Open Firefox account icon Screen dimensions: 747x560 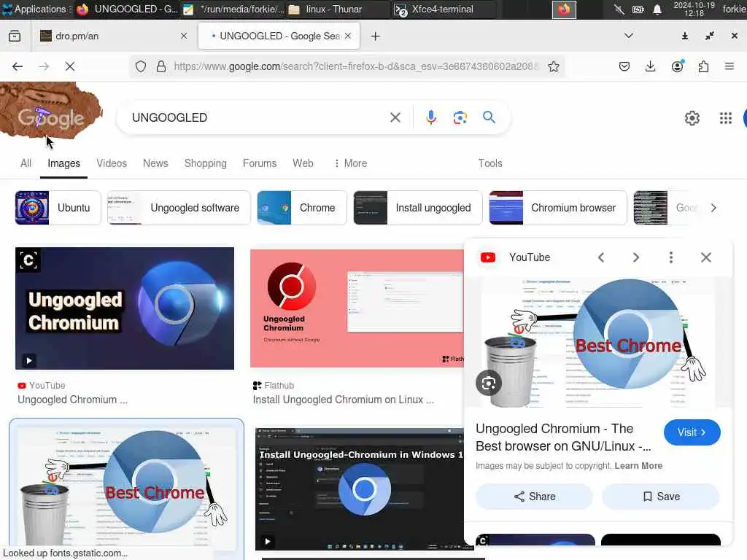coord(678,66)
